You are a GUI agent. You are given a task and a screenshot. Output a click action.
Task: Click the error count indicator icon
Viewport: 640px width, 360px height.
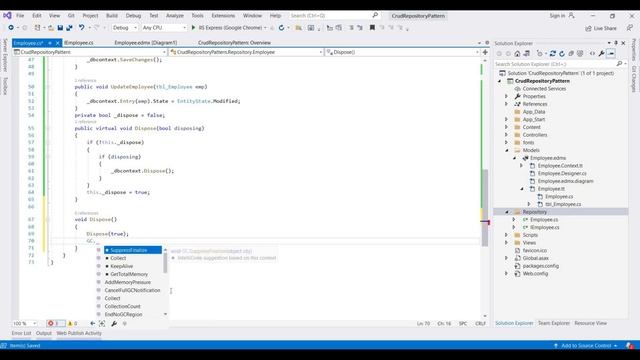(x=51, y=323)
